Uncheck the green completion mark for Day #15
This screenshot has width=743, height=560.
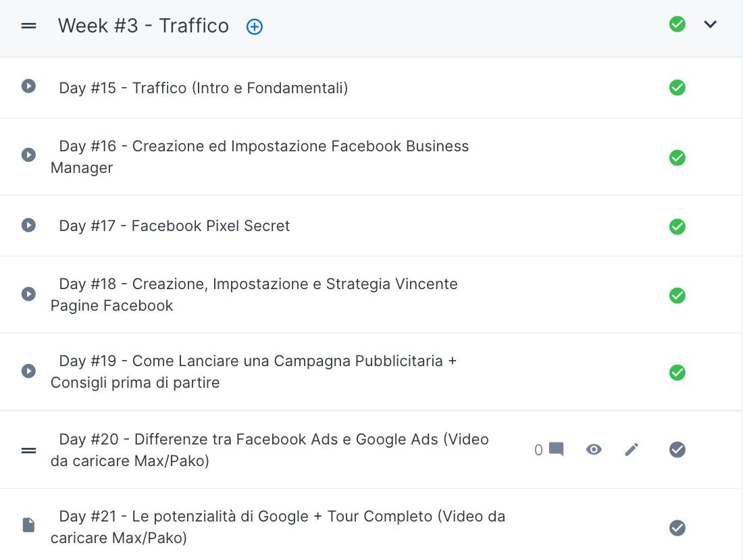pos(677,88)
